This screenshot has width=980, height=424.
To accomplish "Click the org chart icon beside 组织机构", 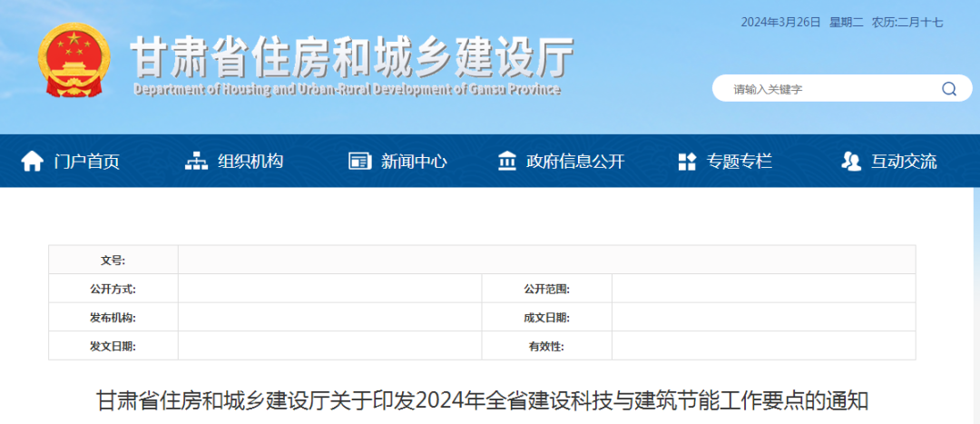I will pyautogui.click(x=196, y=162).
